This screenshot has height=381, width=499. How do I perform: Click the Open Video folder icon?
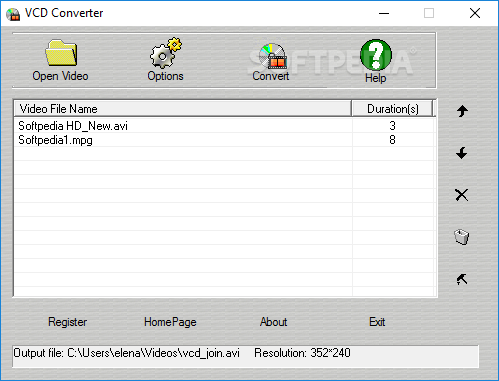click(x=61, y=53)
